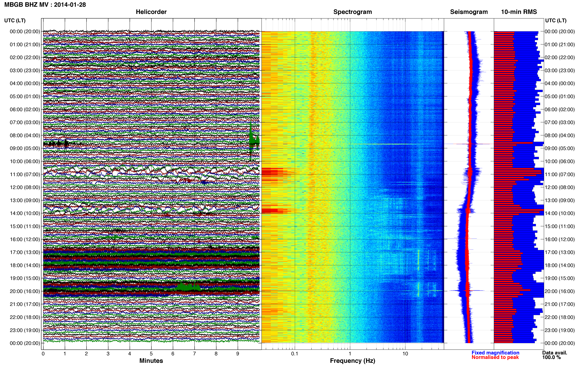
Task: Click the UTC (LT) label beside the RMS panel
Action: coord(556,20)
